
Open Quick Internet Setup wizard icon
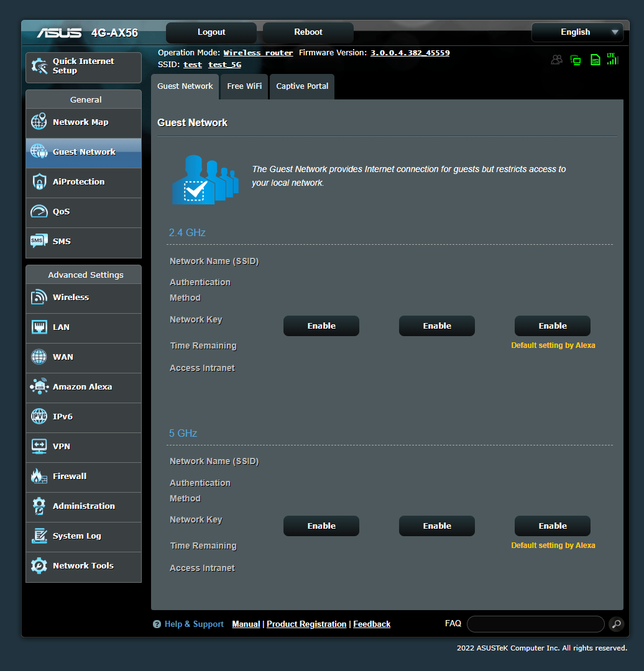click(39, 66)
